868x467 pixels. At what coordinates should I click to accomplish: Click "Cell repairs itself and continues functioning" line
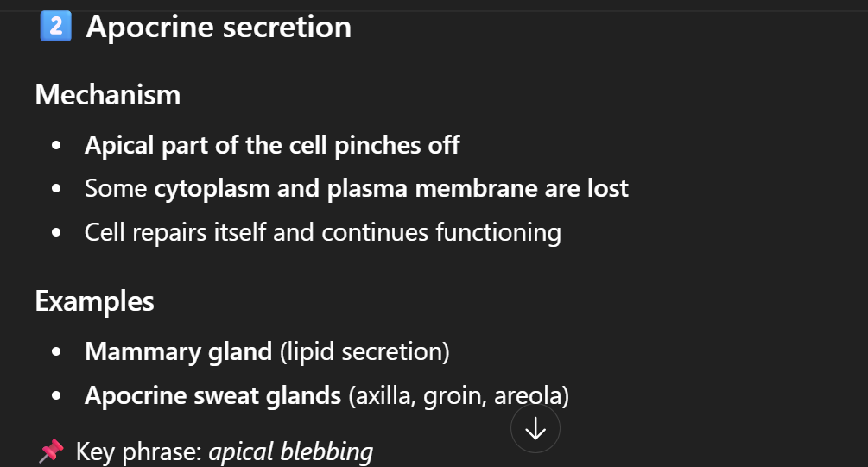tap(322, 232)
